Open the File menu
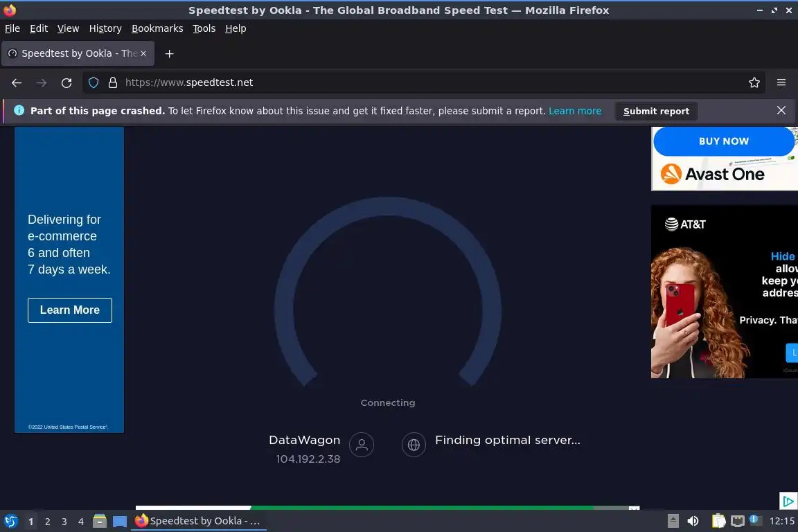 [12, 28]
